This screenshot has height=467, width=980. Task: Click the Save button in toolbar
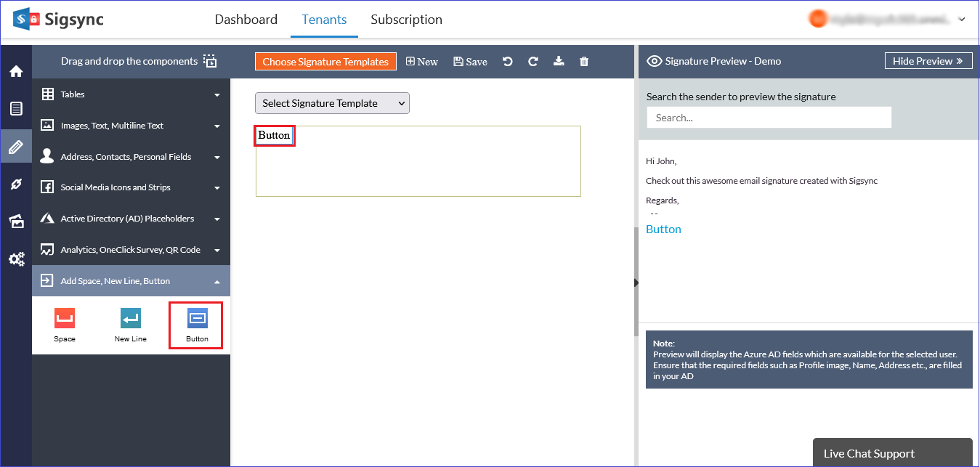point(470,62)
